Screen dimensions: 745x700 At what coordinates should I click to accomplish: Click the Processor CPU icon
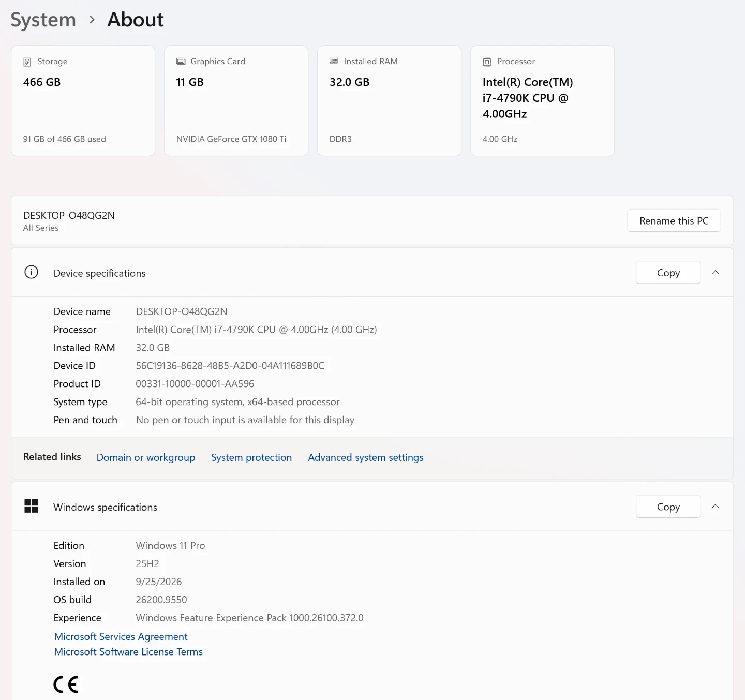pos(487,62)
